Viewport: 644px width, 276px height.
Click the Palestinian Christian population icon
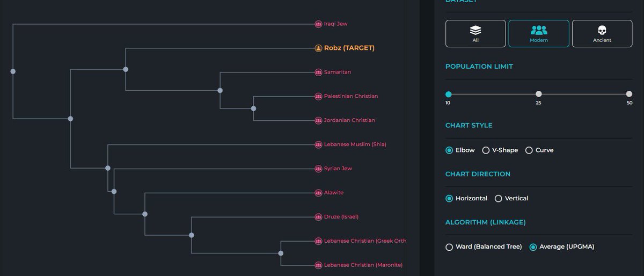tap(318, 96)
